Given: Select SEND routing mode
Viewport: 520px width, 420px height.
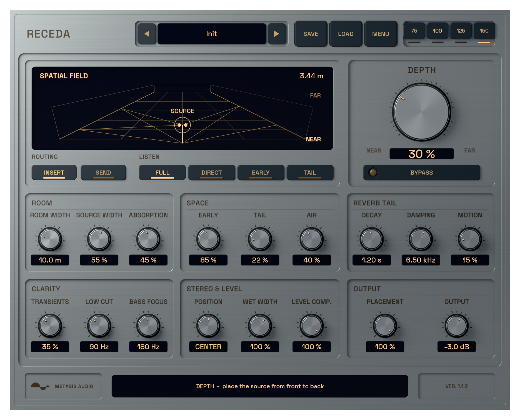Looking at the screenshot, I should (x=103, y=172).
